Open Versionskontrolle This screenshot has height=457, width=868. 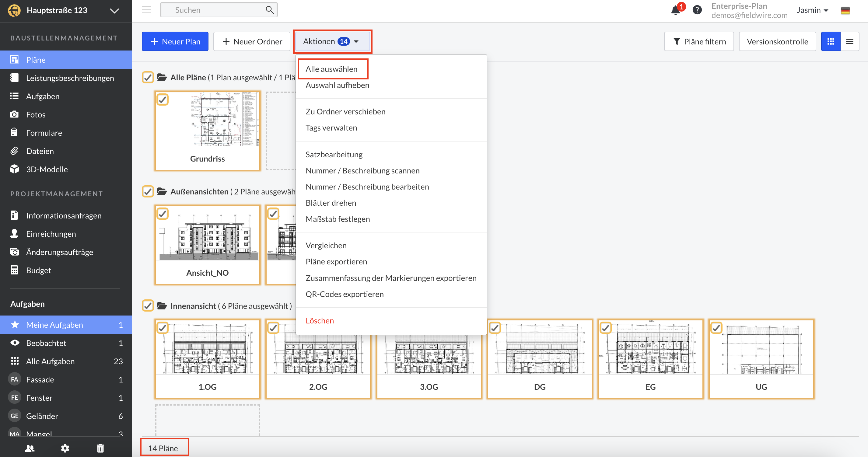(777, 41)
